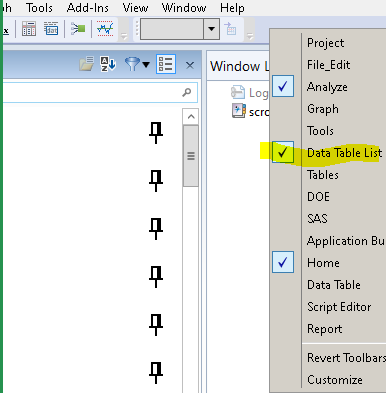Uncheck the highlighted Data Table List toolbar
The width and height of the screenshot is (386, 393).
tap(344, 153)
